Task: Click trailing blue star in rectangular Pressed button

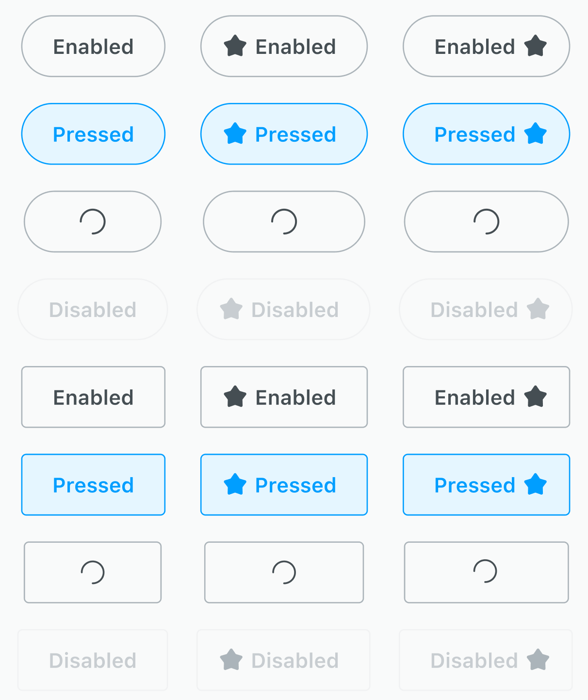Action: coord(536,484)
